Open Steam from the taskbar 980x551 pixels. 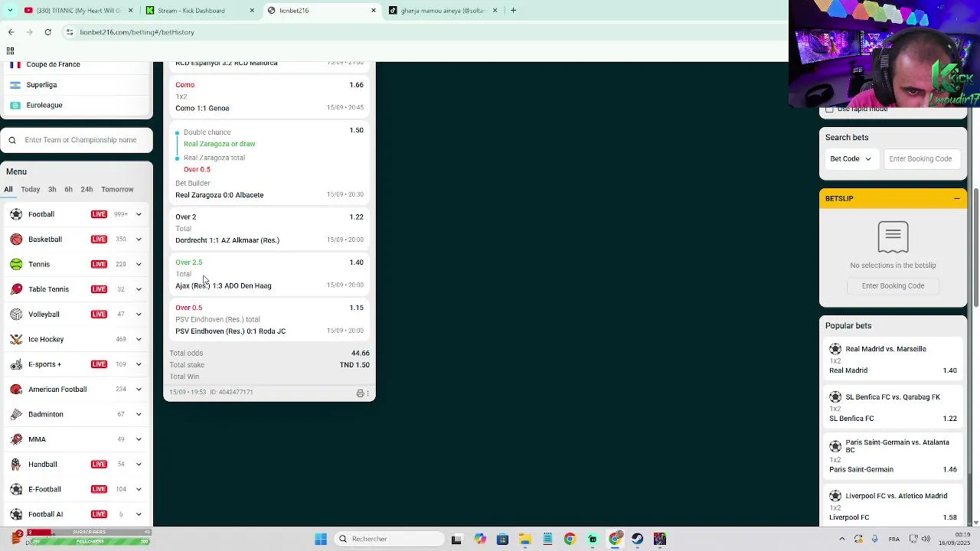click(x=637, y=539)
